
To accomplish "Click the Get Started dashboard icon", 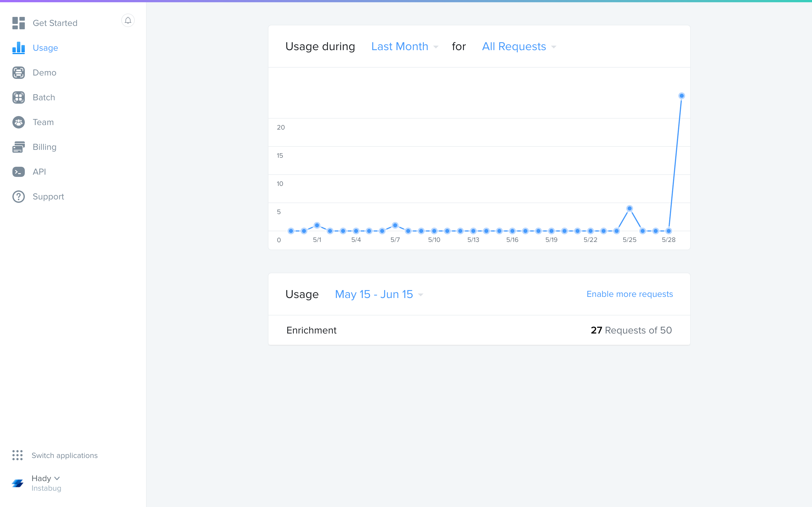I will click(18, 23).
